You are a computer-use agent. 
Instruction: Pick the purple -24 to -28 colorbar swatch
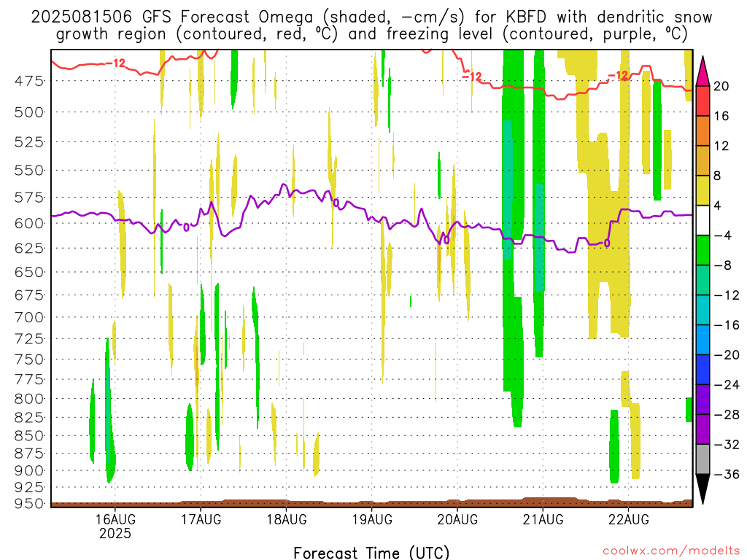tap(703, 400)
